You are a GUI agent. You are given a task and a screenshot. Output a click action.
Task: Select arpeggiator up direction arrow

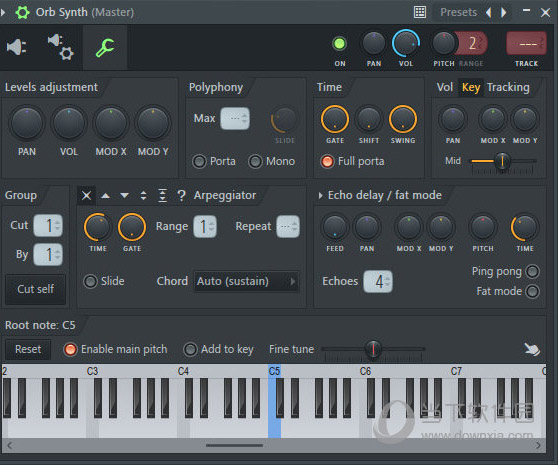[105, 196]
